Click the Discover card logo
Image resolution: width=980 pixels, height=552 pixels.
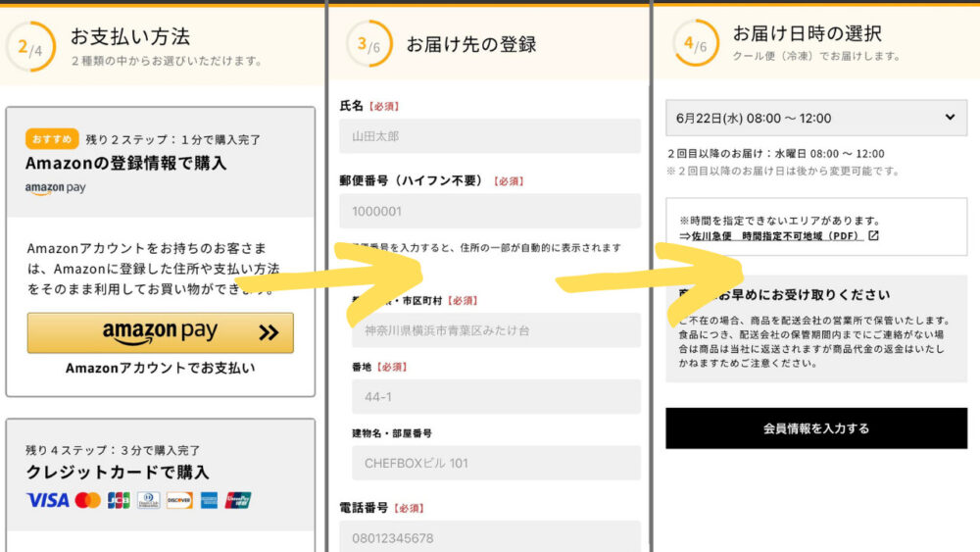[x=179, y=500]
